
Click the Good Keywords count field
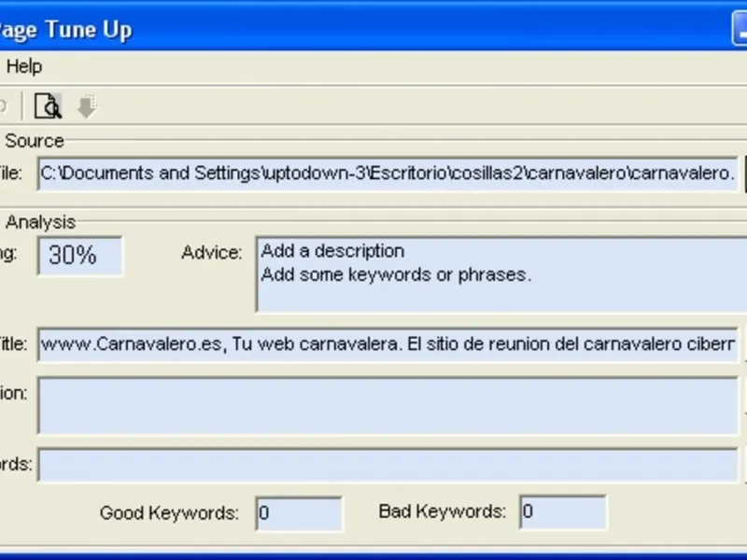point(299,512)
